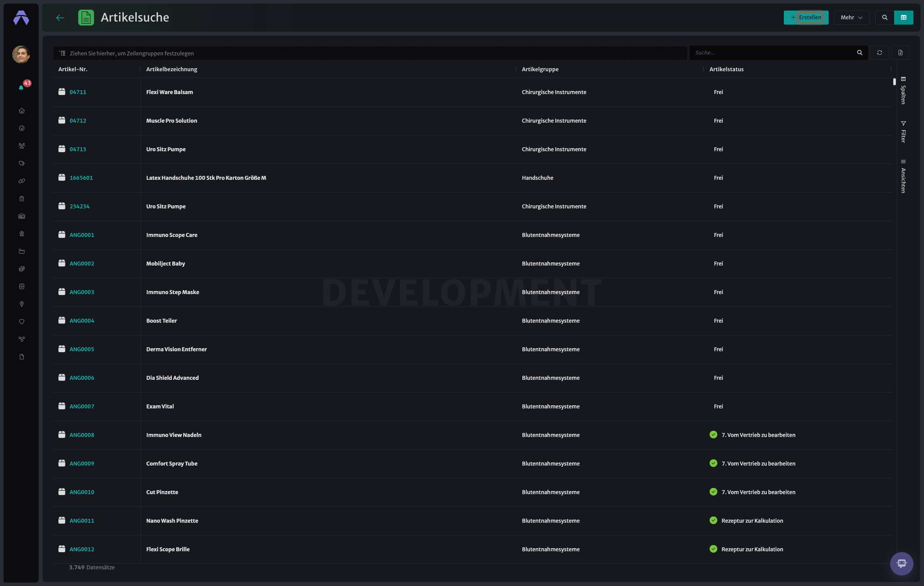The width and height of the screenshot is (924, 586).
Task: Open the shield icon in sidebar
Action: click(x=22, y=322)
